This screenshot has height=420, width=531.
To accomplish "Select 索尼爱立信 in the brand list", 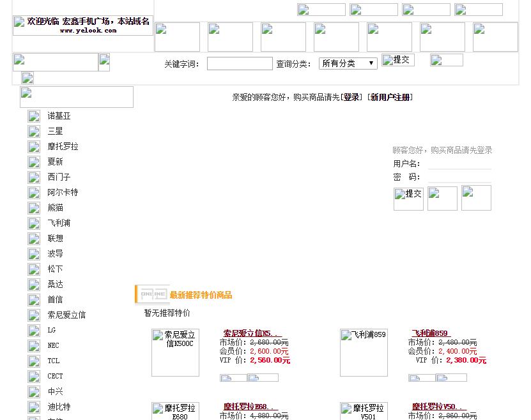I will [66, 315].
